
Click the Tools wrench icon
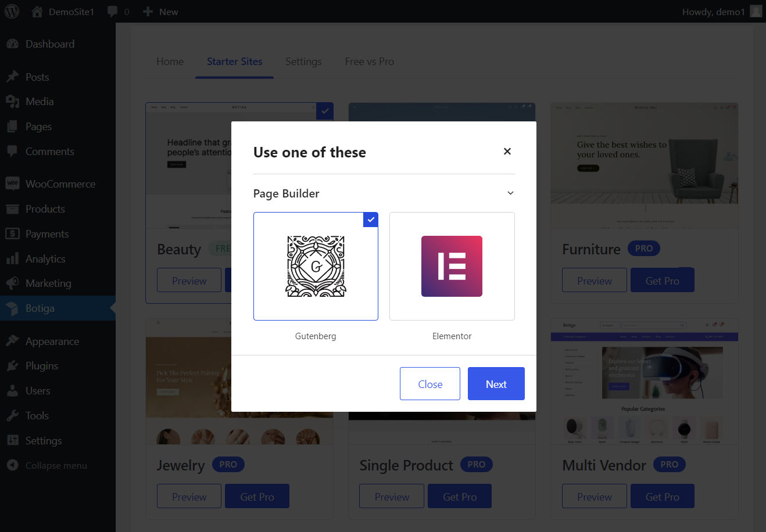click(x=12, y=416)
